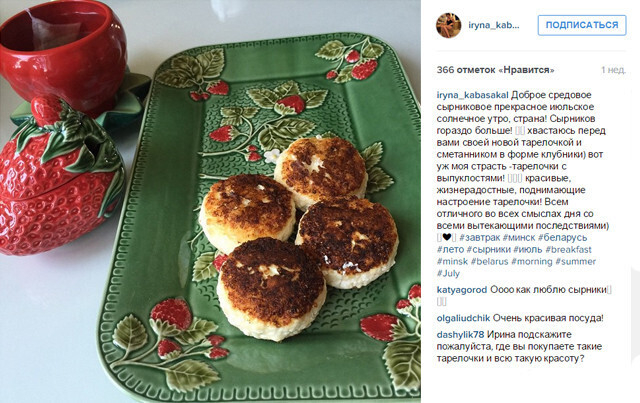Open the #minsk hashtag
Screen dimensions: 640x403
(x=452, y=261)
